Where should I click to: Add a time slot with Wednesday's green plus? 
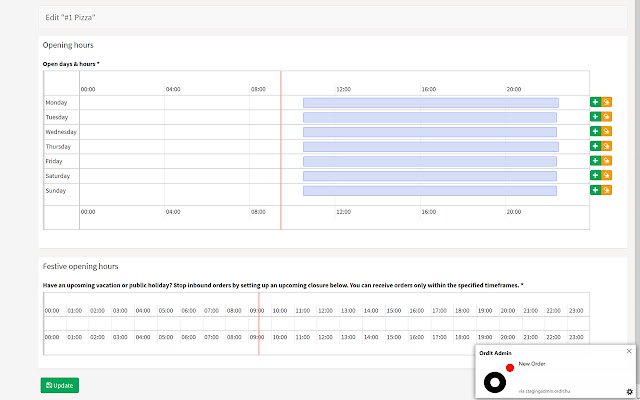click(x=595, y=131)
